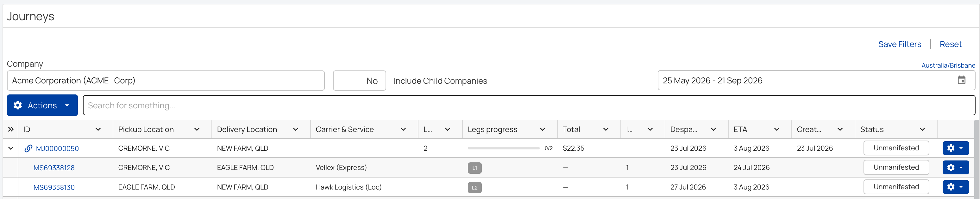Open the Status column header menu
Image resolution: width=980 pixels, height=199 pixels.
point(922,130)
